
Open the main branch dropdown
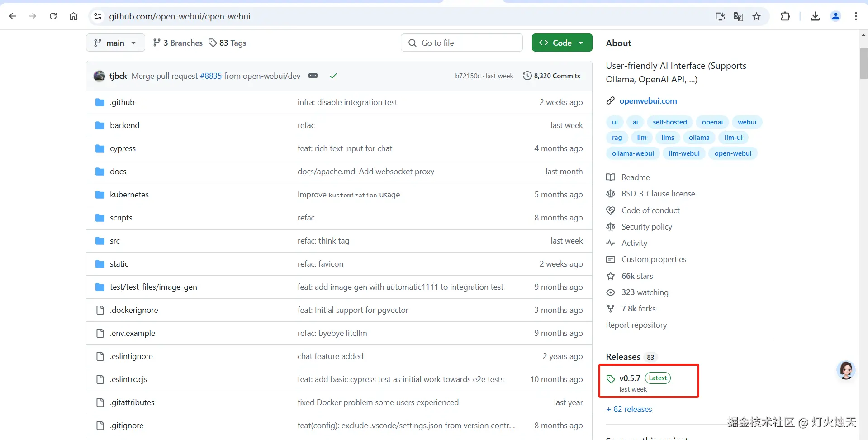click(x=115, y=43)
